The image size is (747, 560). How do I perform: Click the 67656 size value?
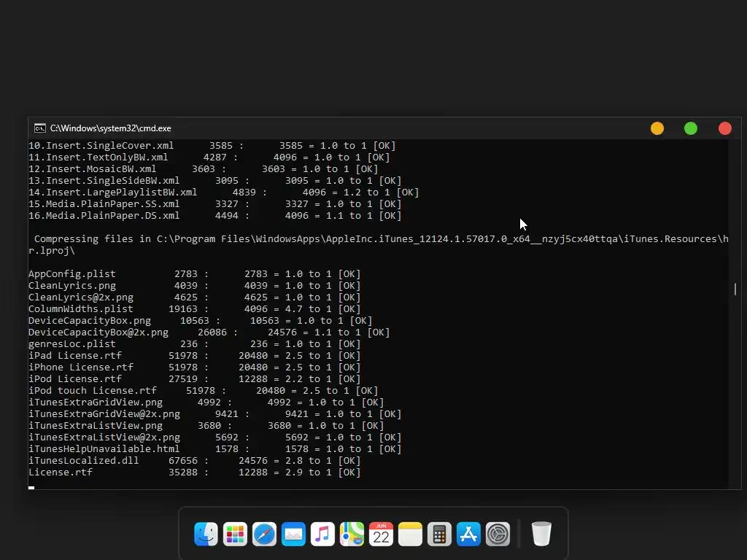[183, 461]
